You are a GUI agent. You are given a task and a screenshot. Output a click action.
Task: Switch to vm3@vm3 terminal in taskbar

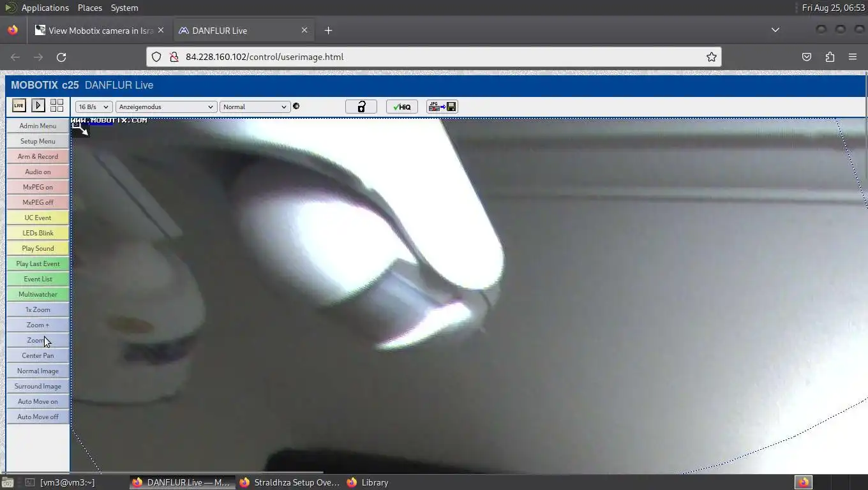click(60, 482)
